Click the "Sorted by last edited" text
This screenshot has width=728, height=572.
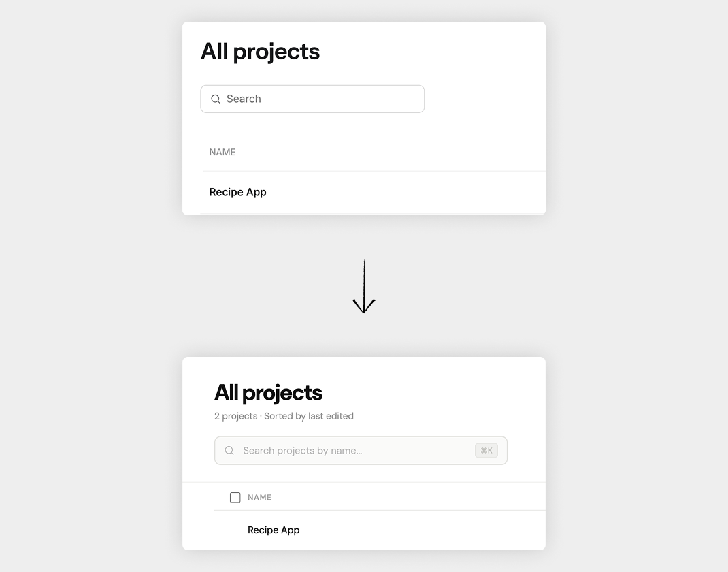point(309,416)
